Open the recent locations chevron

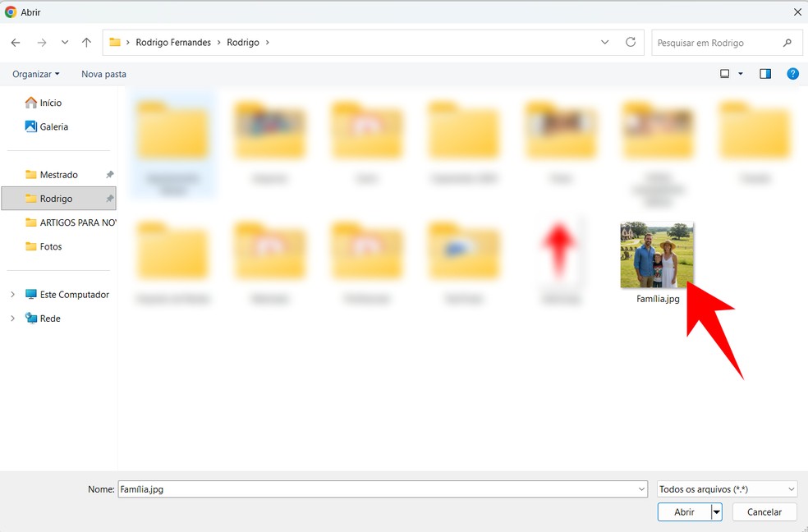64,43
